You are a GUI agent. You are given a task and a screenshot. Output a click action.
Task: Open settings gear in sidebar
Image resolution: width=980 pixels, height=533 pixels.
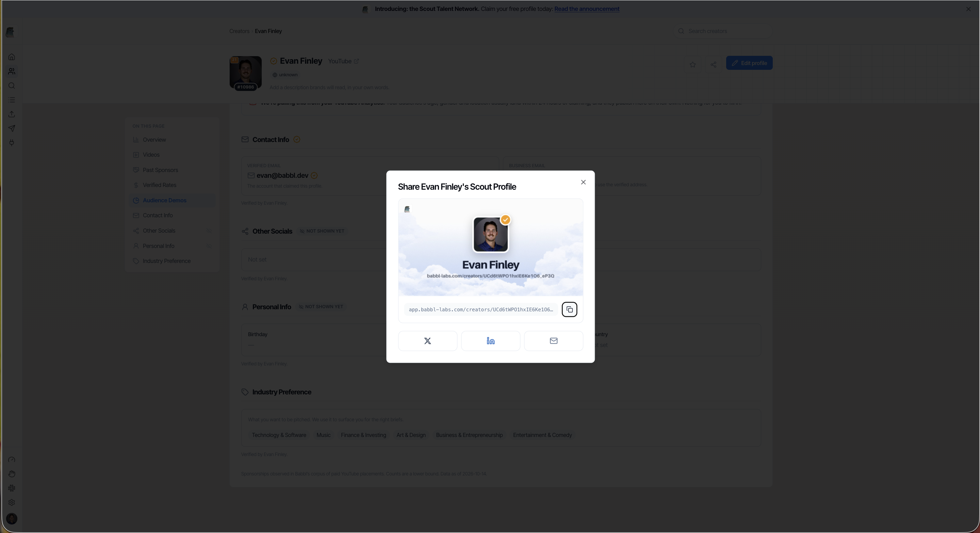point(12,503)
